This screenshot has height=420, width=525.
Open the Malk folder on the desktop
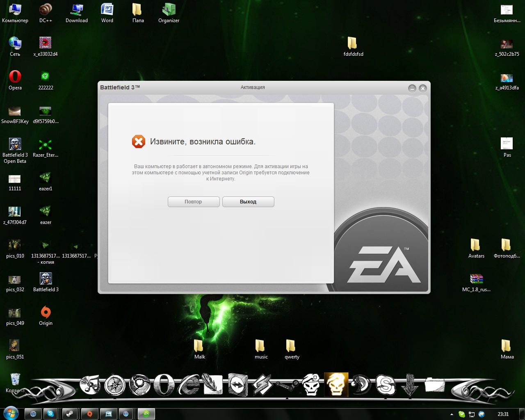pos(199,349)
